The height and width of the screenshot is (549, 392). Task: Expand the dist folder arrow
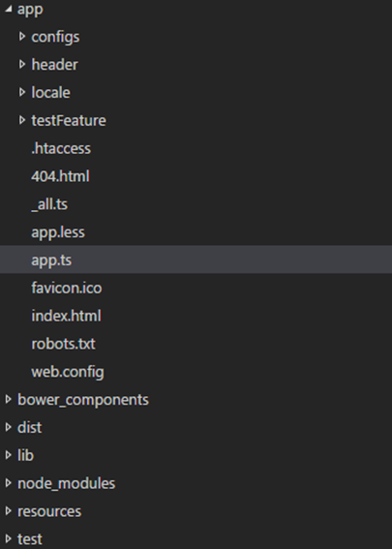pyautogui.click(x=9, y=427)
